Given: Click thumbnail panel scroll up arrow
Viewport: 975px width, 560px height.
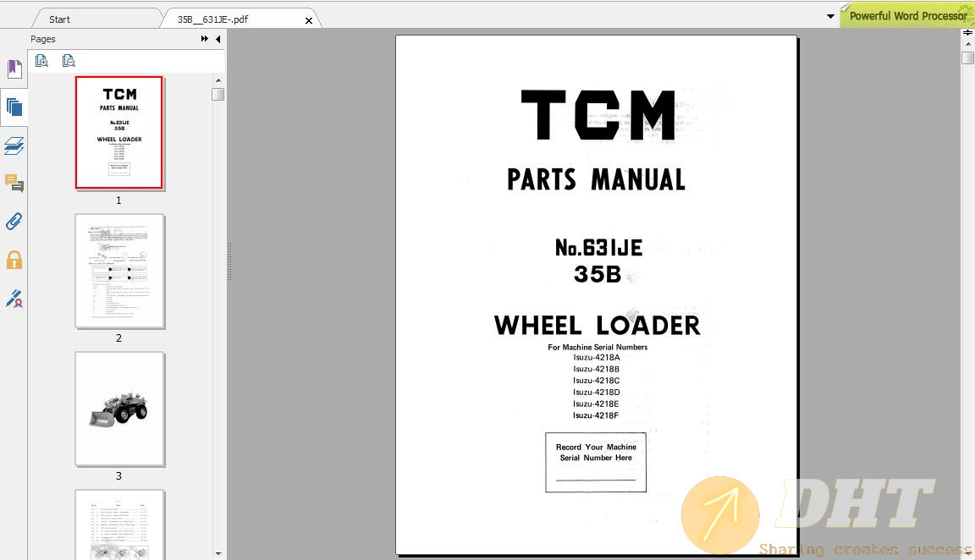Looking at the screenshot, I should point(218,80).
